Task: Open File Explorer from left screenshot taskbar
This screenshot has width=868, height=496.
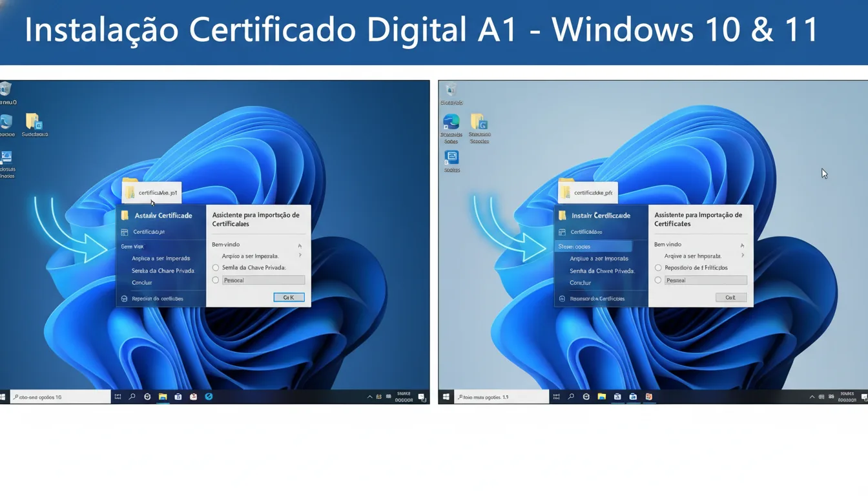Action: click(x=163, y=397)
